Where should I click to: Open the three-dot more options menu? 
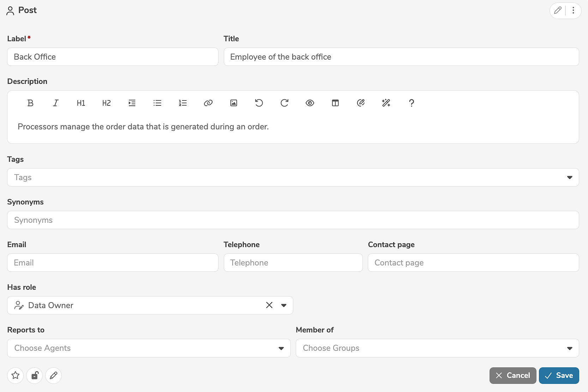point(574,11)
